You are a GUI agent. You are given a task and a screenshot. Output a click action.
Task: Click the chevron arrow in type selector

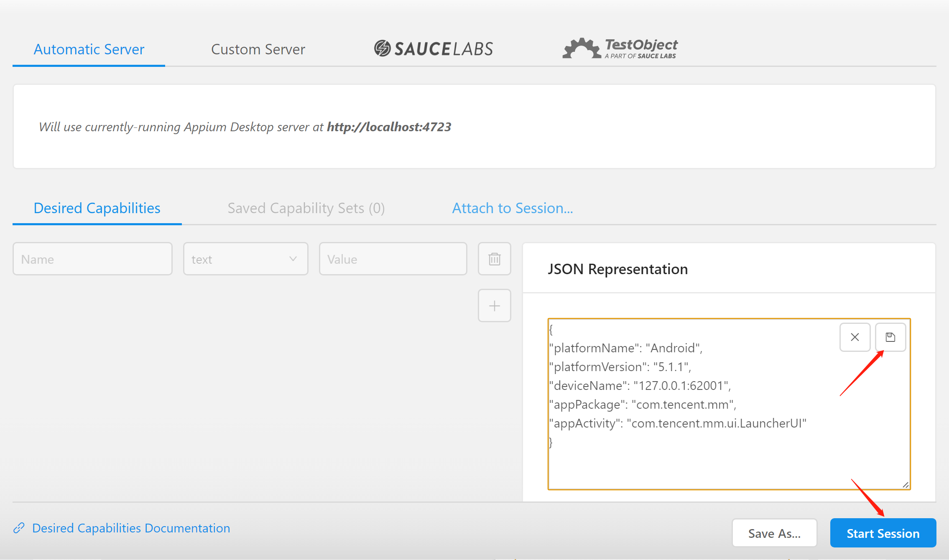(x=293, y=259)
